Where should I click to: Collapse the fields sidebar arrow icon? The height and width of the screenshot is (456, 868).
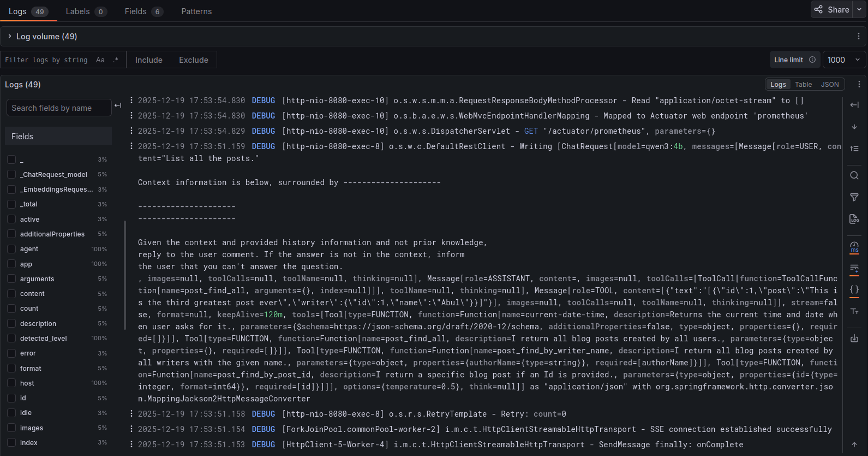tap(118, 105)
